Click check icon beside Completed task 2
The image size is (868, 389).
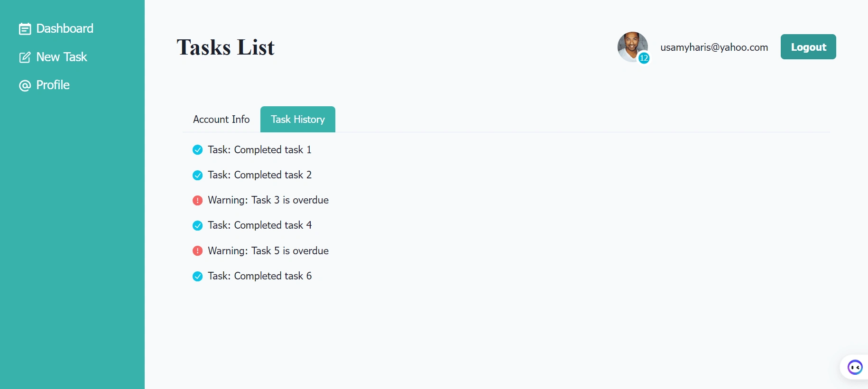pyautogui.click(x=198, y=175)
